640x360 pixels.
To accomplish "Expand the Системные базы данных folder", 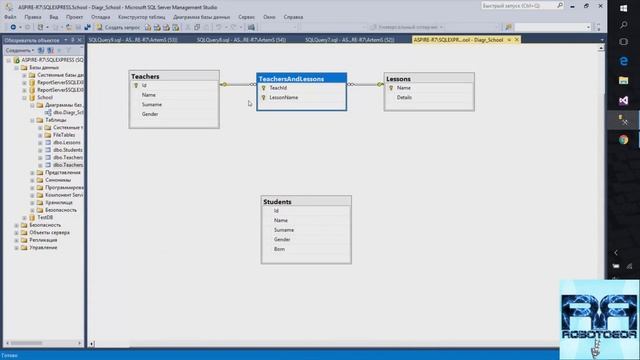I will pyautogui.click(x=24, y=75).
